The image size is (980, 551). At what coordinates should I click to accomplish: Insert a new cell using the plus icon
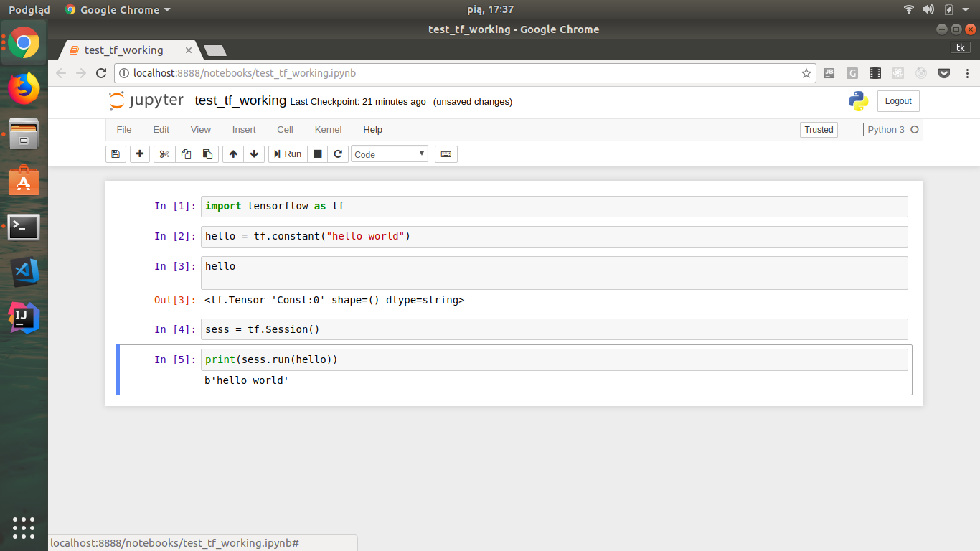[139, 154]
